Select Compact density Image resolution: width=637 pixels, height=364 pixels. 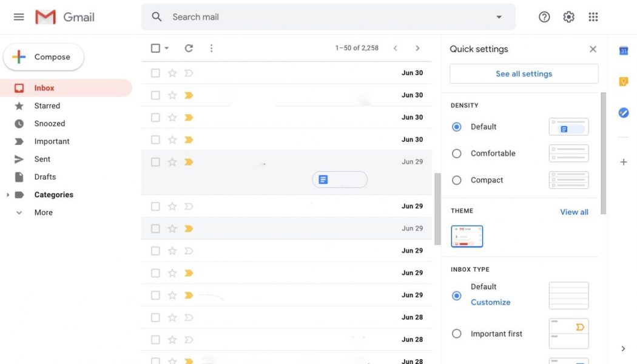(x=456, y=180)
